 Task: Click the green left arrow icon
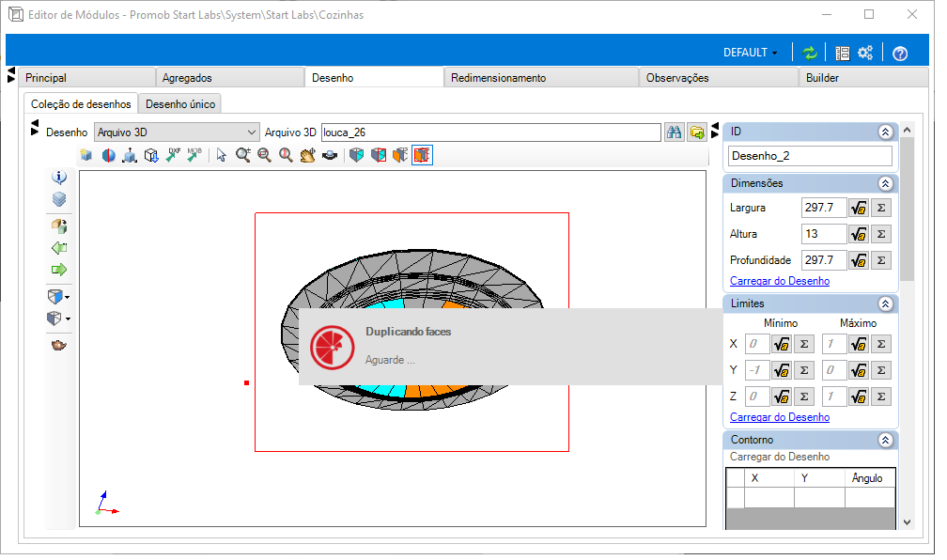(x=59, y=248)
